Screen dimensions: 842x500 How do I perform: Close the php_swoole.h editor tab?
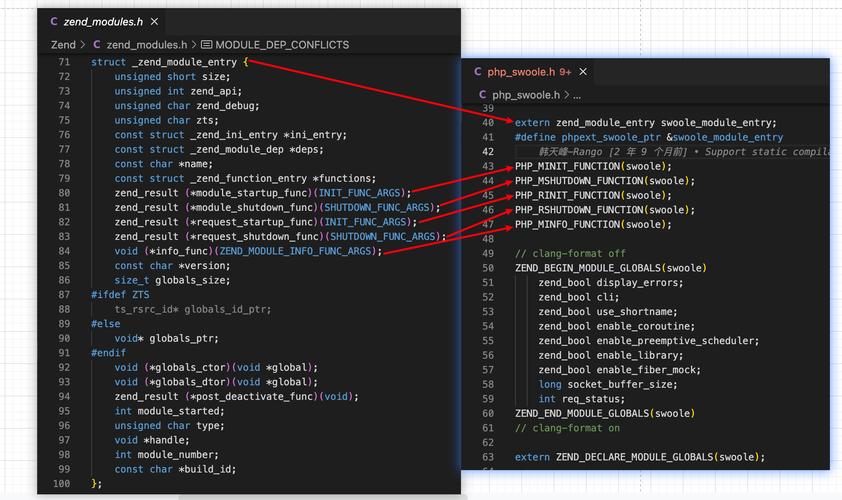point(583,72)
